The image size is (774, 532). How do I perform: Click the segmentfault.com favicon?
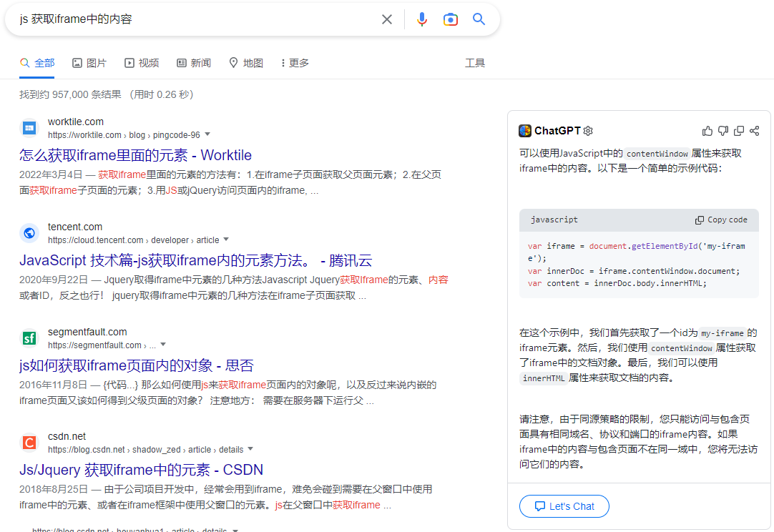pos(29,338)
